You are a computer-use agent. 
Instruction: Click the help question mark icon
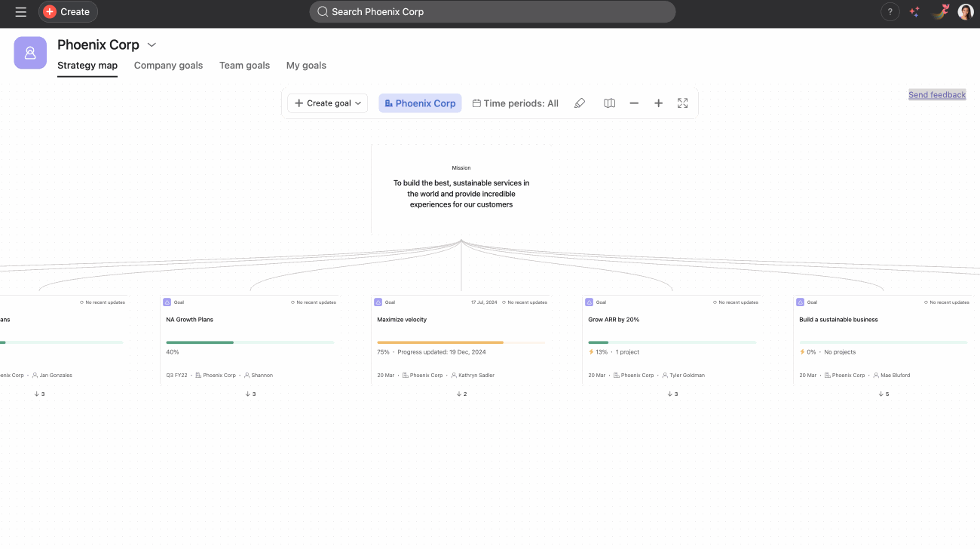[890, 12]
